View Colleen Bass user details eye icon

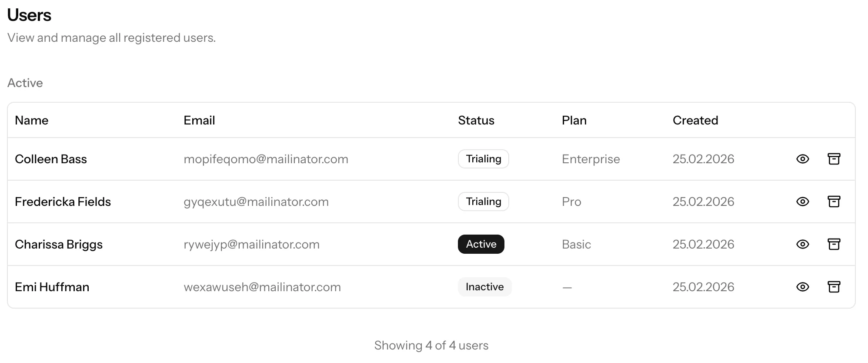pyautogui.click(x=802, y=159)
